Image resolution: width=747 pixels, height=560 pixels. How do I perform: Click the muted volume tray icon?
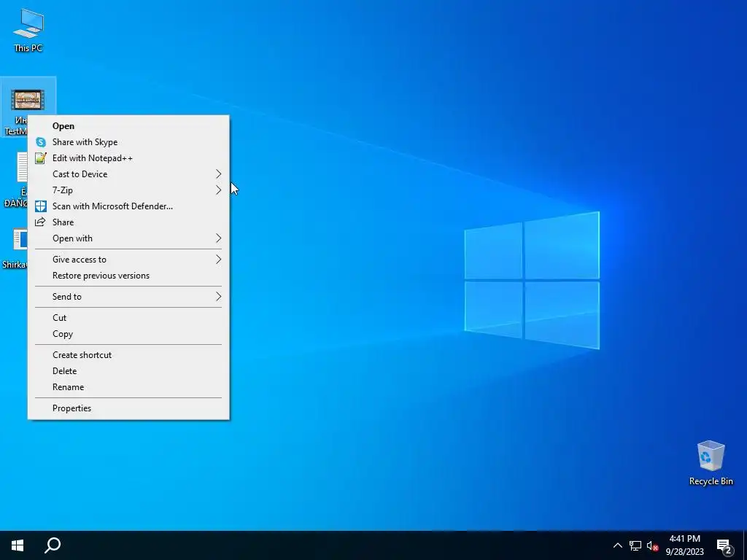(653, 545)
